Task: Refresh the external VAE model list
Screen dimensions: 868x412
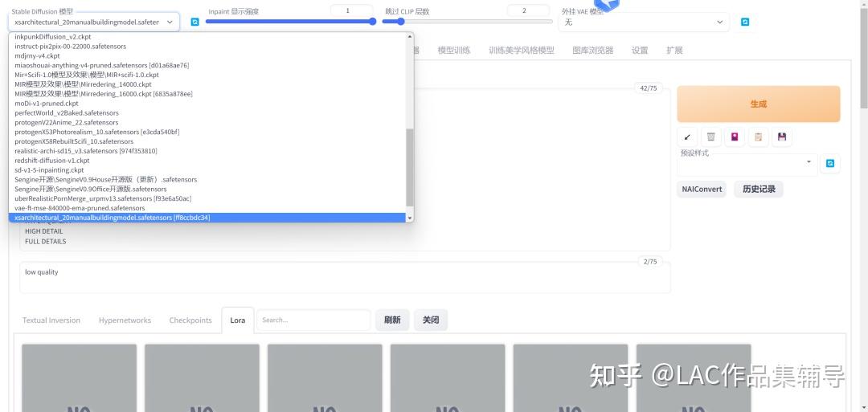Action: pos(745,22)
